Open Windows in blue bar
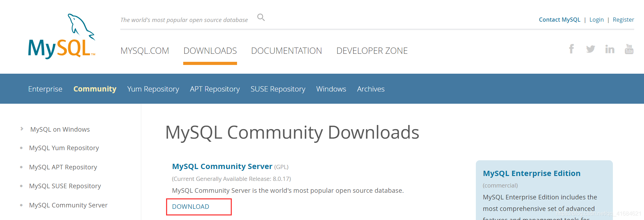Viewport: 644px width, 220px height. (x=331, y=89)
